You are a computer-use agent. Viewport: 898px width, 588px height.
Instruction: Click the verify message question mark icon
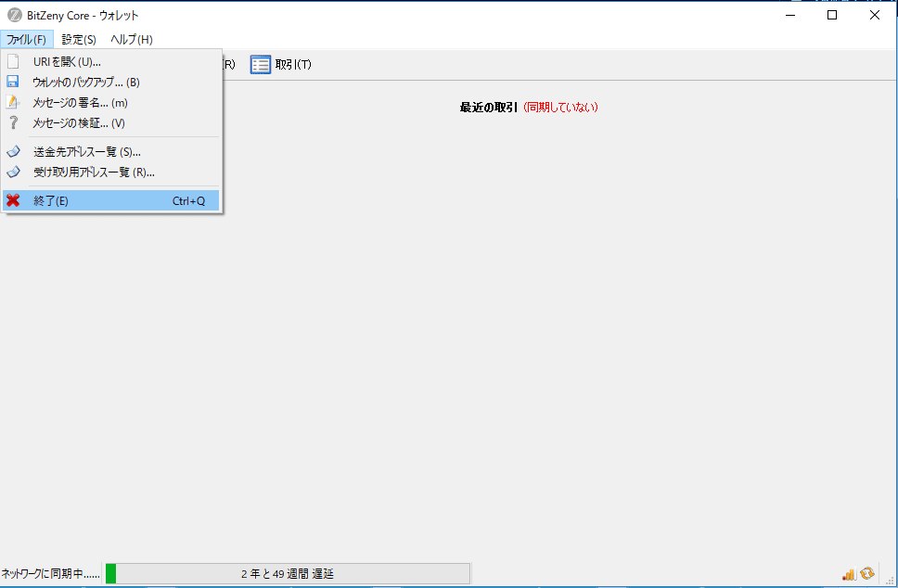[13, 122]
